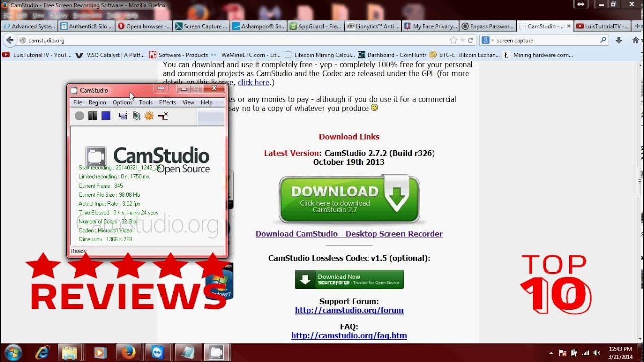644x362 pixels.
Task: Open CamStudio Options menu
Action: coord(122,102)
